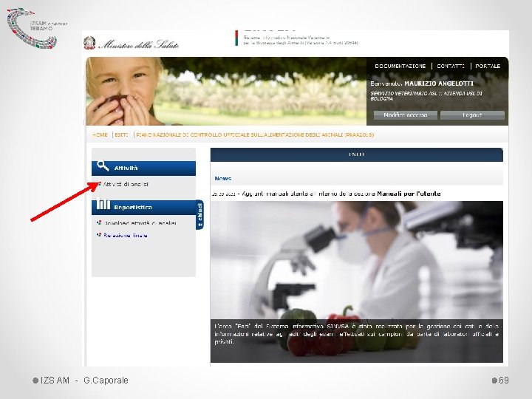Viewport: 532px width, 399px height.
Task: Collapse sidebar with the chiudi tab
Action: [199, 214]
